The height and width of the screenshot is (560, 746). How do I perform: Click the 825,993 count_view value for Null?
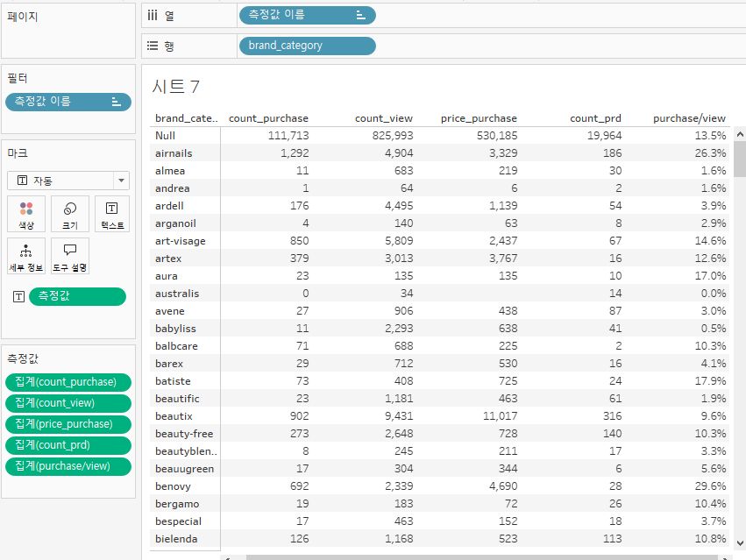[x=393, y=136]
